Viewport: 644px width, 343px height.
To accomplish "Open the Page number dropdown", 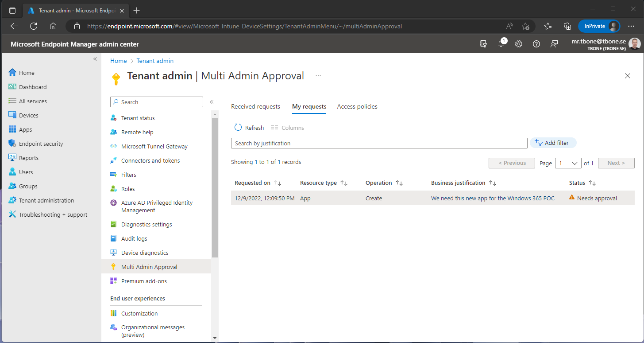I will [x=568, y=163].
